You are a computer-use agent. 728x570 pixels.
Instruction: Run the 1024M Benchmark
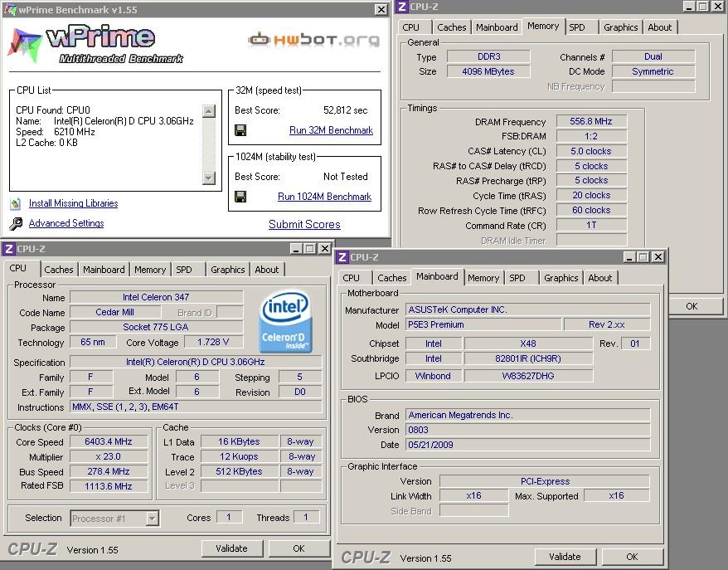click(324, 197)
